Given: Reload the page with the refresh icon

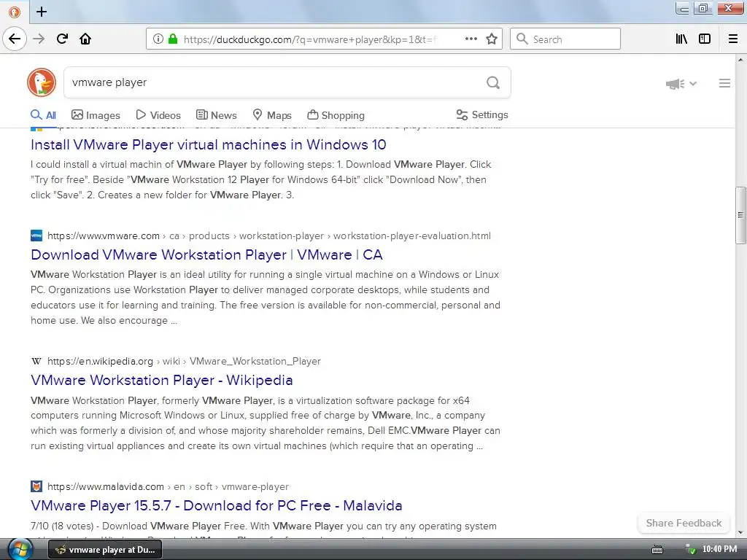Looking at the screenshot, I should (x=62, y=39).
